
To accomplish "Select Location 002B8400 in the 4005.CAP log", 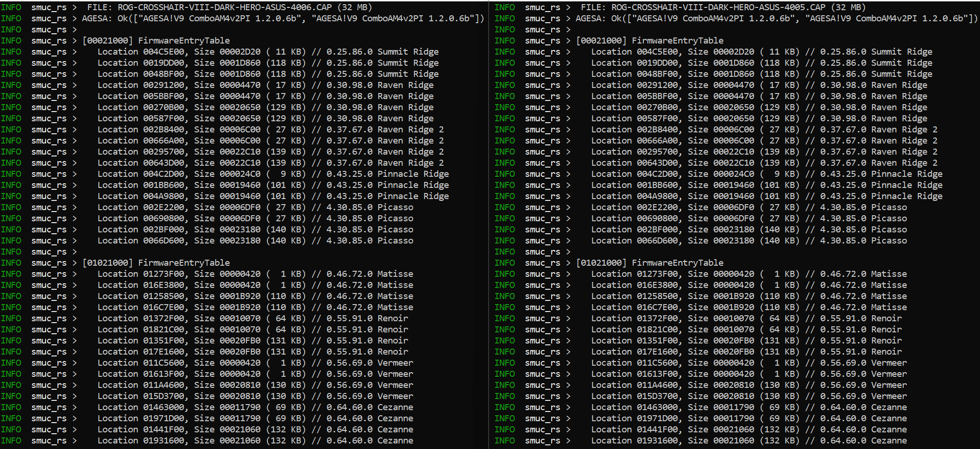I will (634, 130).
